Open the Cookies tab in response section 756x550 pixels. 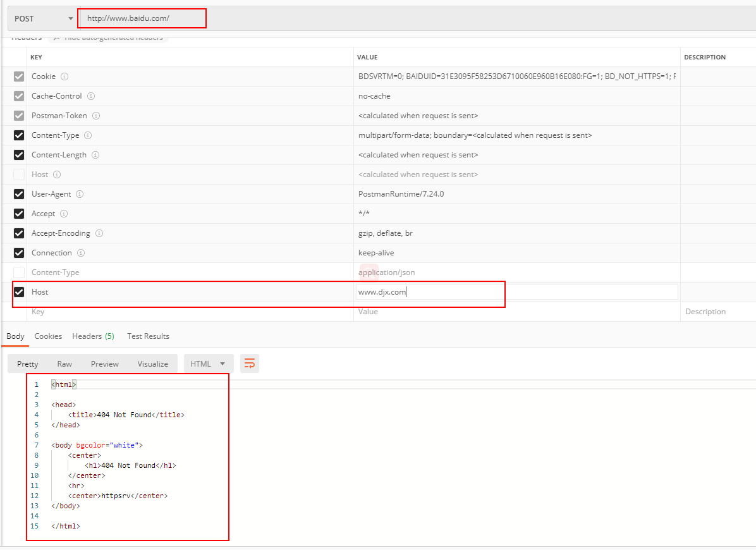(48, 336)
